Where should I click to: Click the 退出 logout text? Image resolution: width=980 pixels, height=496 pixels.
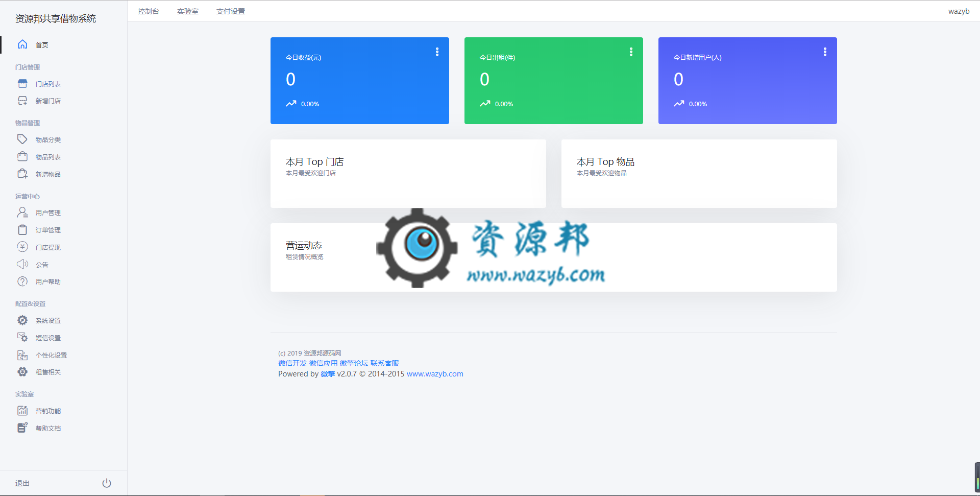click(22, 483)
